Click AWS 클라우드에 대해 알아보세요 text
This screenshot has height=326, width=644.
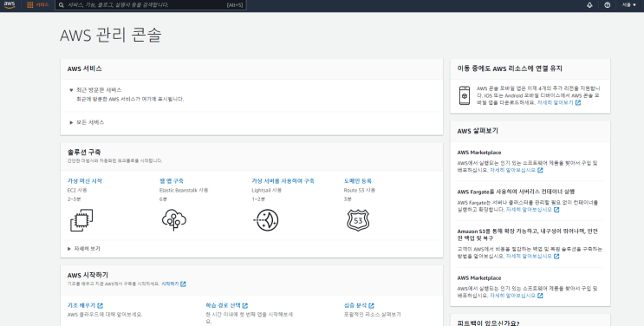(105, 315)
